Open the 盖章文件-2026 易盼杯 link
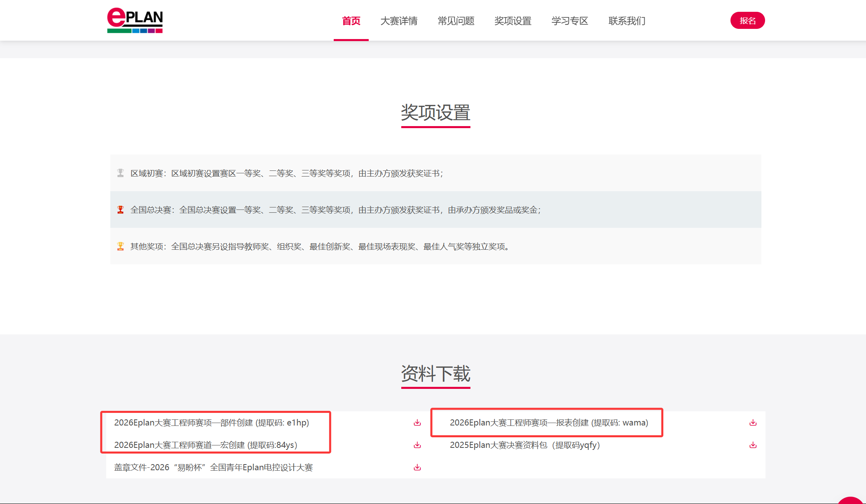 214,467
